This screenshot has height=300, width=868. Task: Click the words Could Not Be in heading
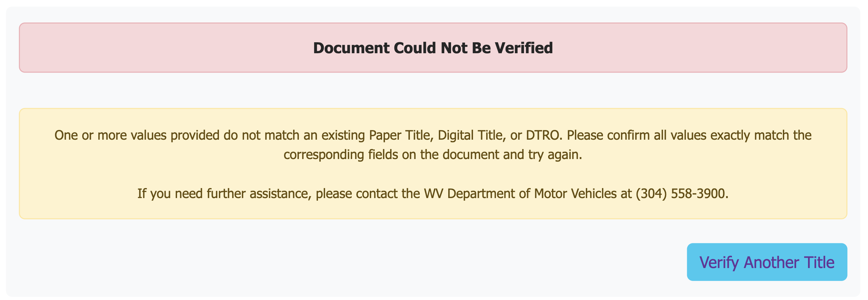coord(442,48)
